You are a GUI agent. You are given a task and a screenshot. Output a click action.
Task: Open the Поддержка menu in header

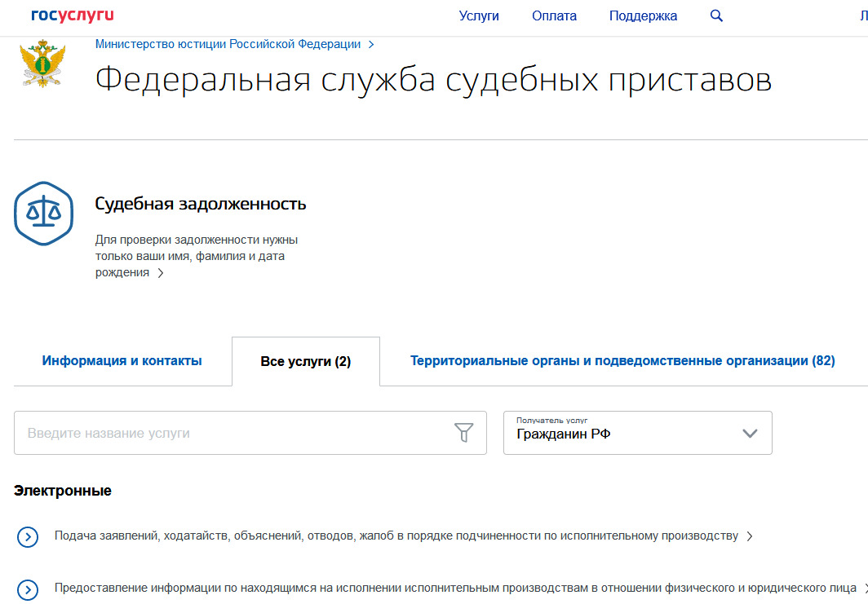pos(643,16)
